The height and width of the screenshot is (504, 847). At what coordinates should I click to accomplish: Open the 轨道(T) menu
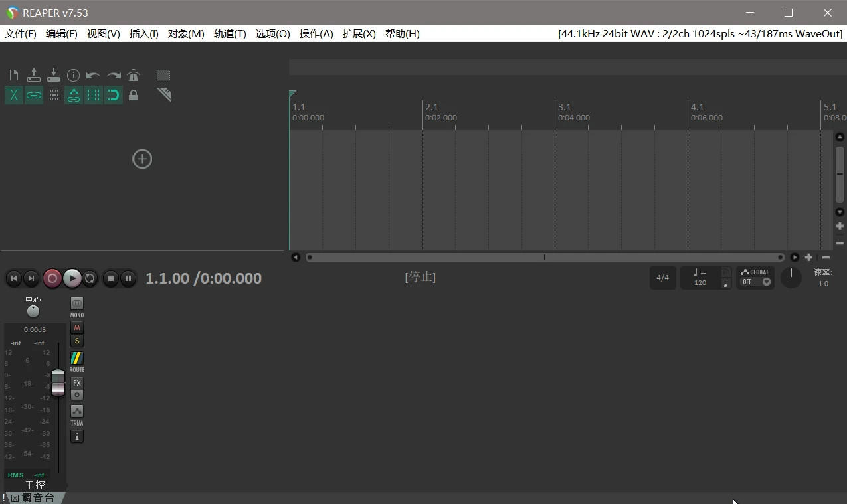[230, 34]
